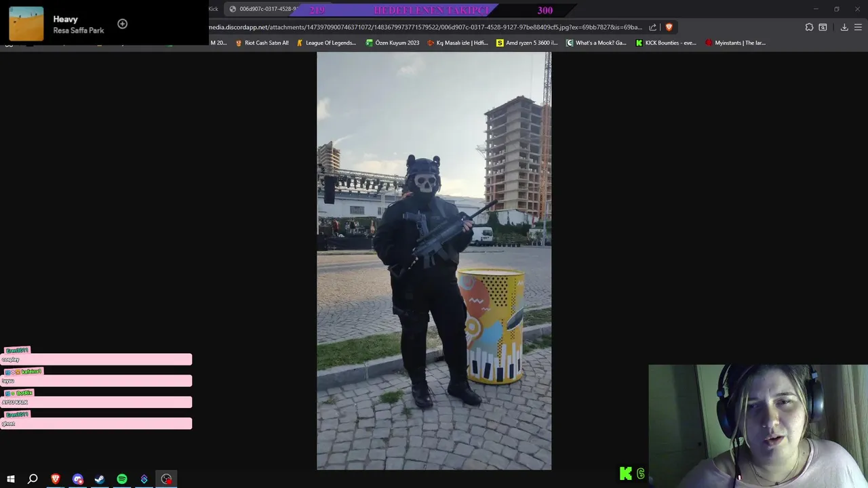Open Amd ryzen 5 3600 bookmark
The width and height of the screenshot is (868, 488).
(527, 43)
